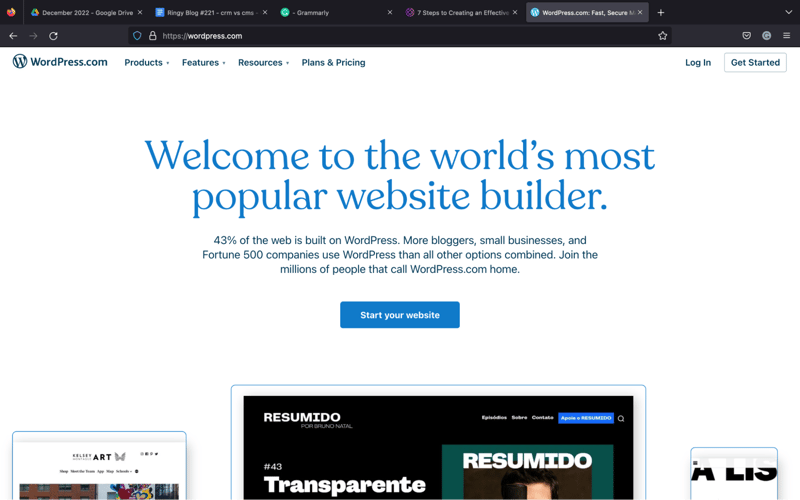Bookmark this page with the star icon

click(x=662, y=36)
